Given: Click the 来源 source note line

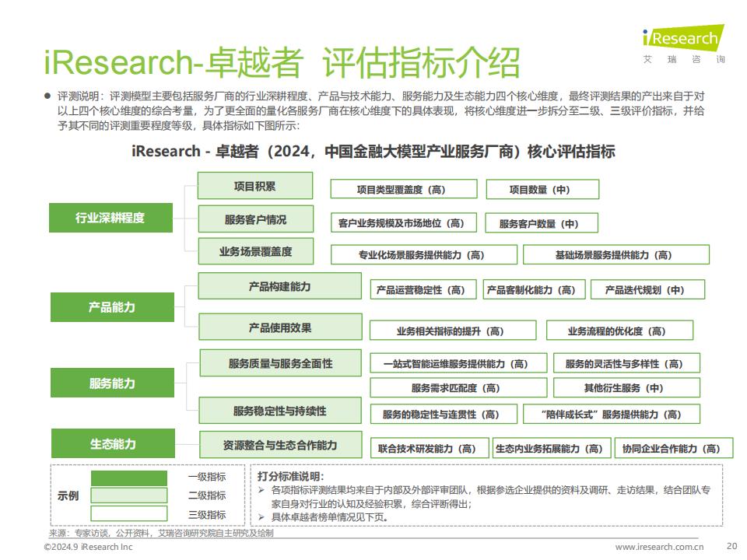Looking at the screenshot, I should [162, 533].
